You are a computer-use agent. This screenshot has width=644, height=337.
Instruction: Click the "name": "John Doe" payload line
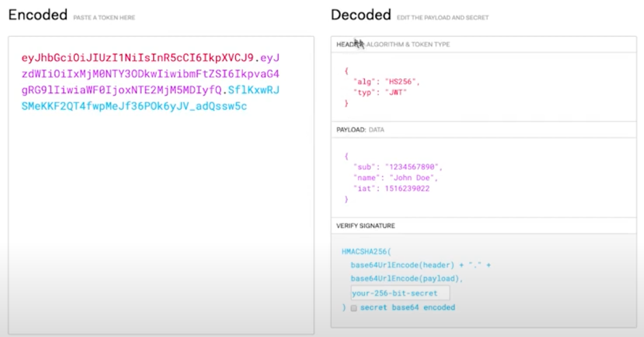coord(395,178)
